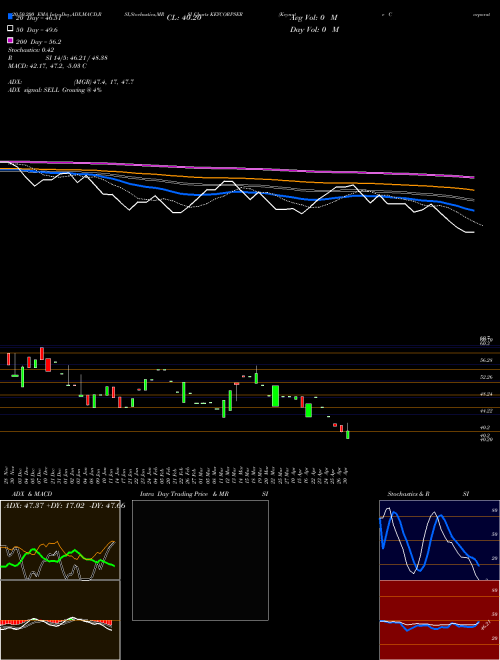Click the 'MACD: 42.17, 47.2, -5.03 C' line
Screen dimensions: 500x660
tap(47, 66)
